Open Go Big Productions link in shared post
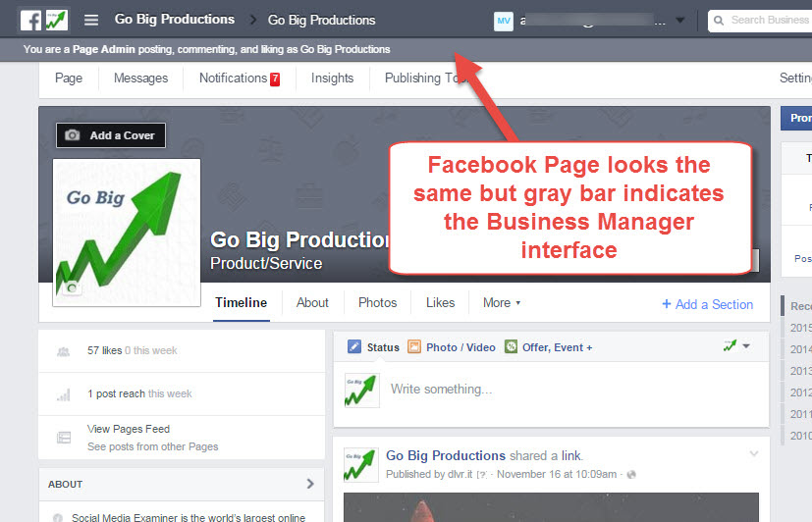812x522 pixels. pos(446,456)
